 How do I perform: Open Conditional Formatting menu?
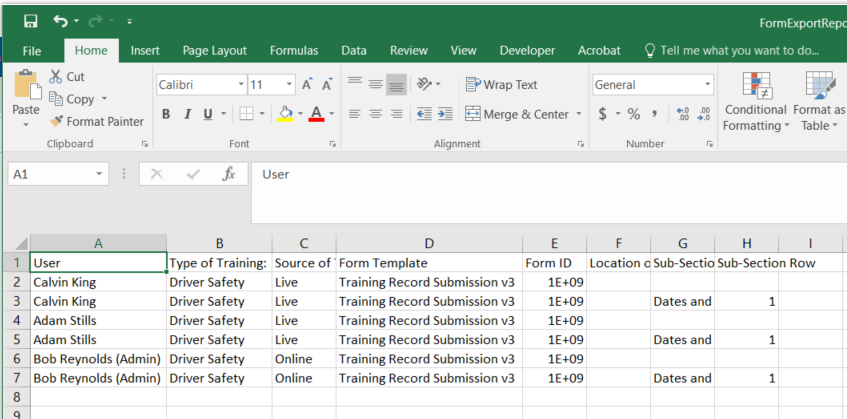[x=756, y=102]
